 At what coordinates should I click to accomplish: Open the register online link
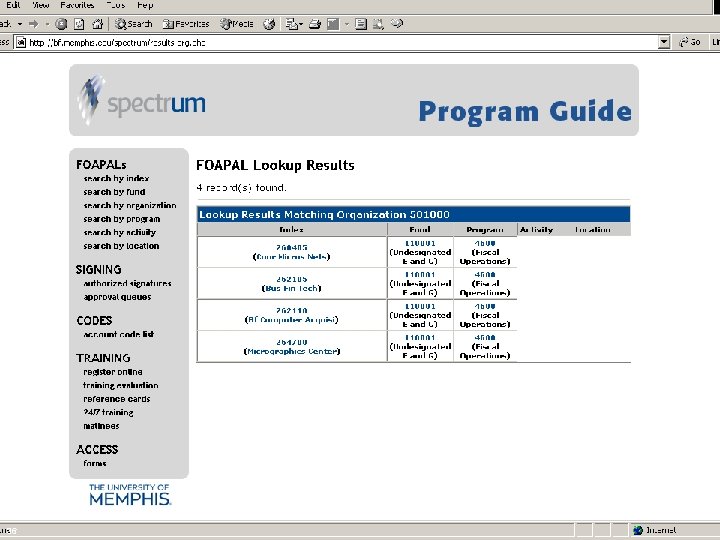(x=112, y=372)
